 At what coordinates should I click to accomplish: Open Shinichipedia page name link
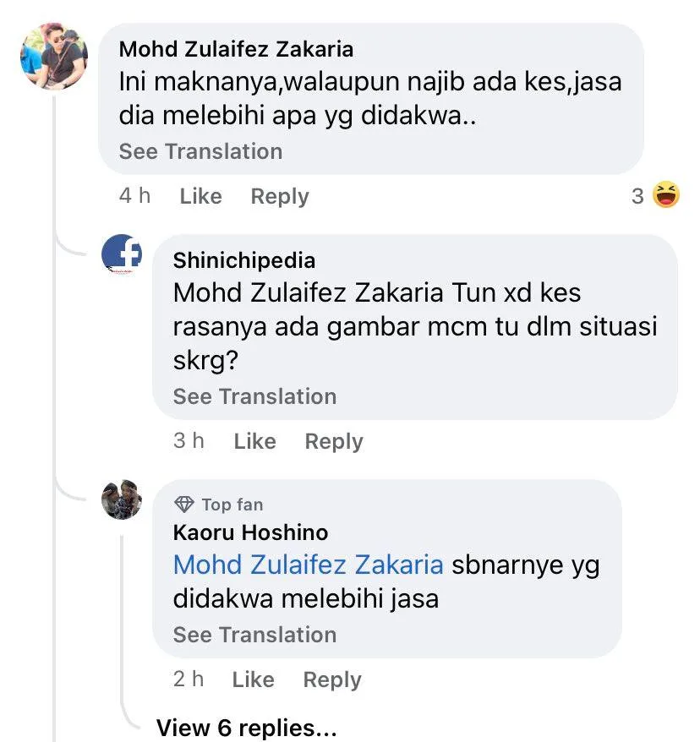click(x=243, y=260)
